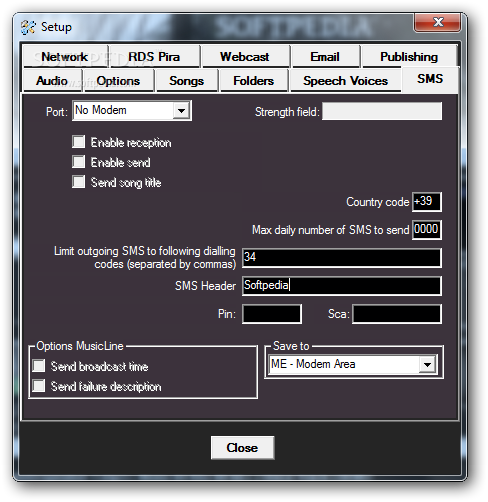Switch to Speech Voices tab
The image size is (488, 502).
[346, 81]
